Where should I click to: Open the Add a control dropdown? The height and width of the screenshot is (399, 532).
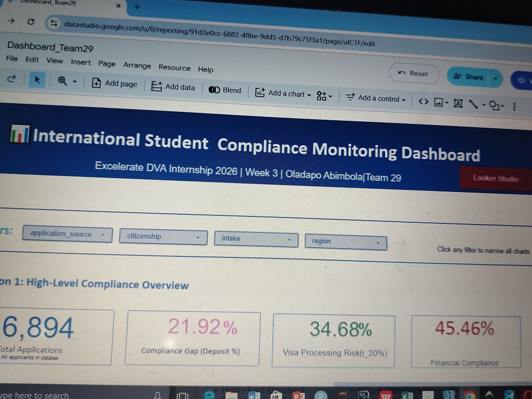(376, 98)
